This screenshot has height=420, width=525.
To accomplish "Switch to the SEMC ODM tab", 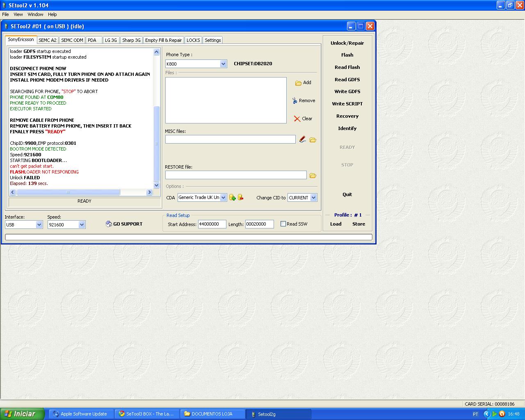I will tap(72, 40).
